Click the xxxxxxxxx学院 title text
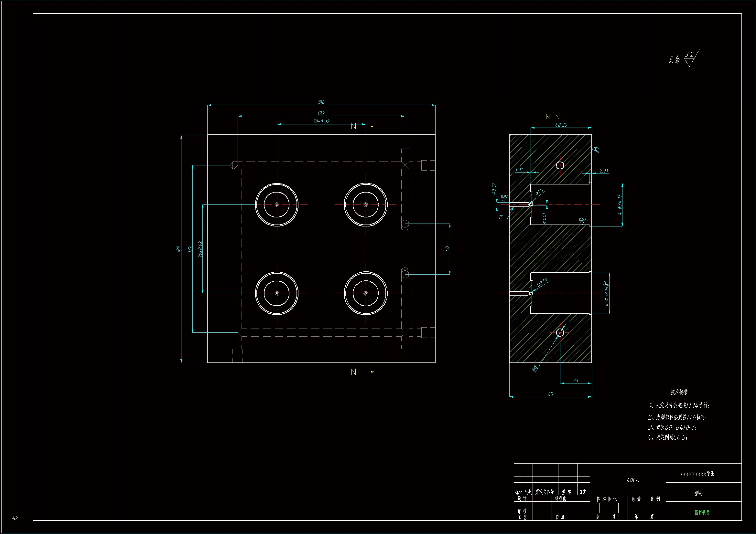 697,474
